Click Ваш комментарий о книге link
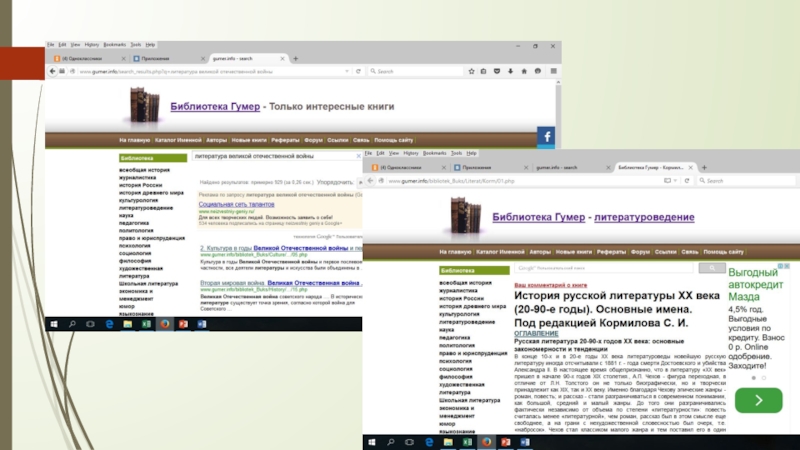Viewport: 800px width, 450px height. tap(551, 285)
